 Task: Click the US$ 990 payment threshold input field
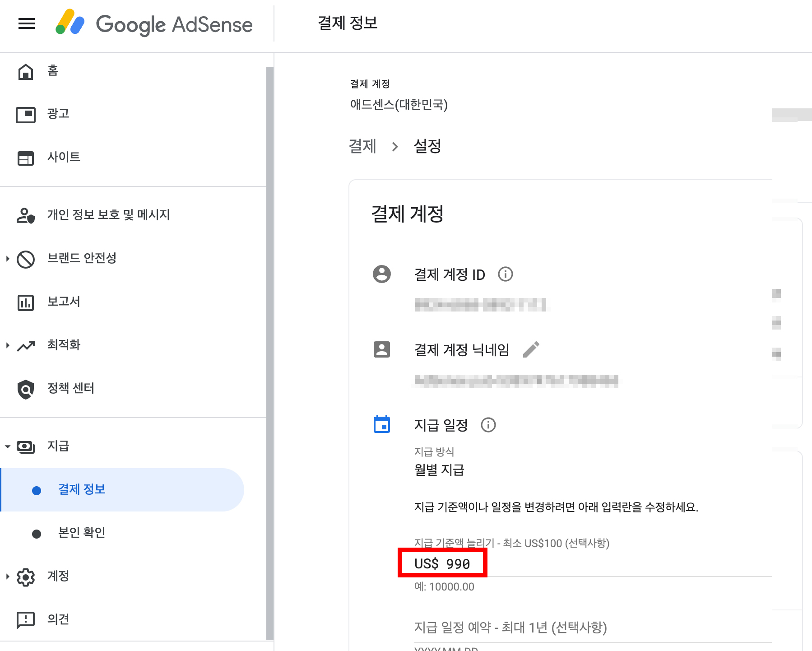point(441,563)
